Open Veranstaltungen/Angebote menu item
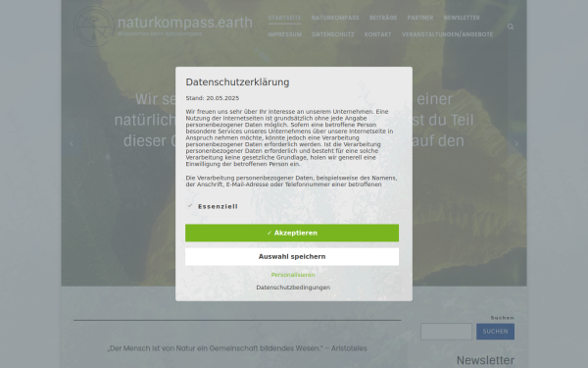The image size is (588, 368). point(448,34)
